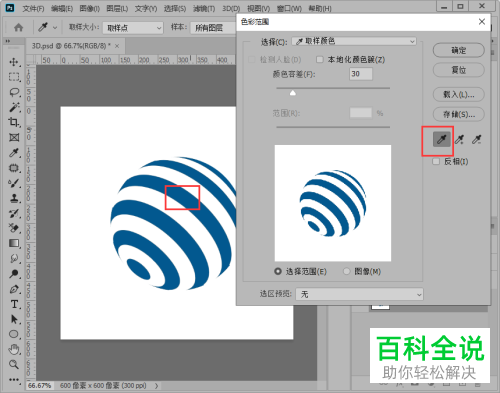Select the Dodge tool

coord(14,274)
